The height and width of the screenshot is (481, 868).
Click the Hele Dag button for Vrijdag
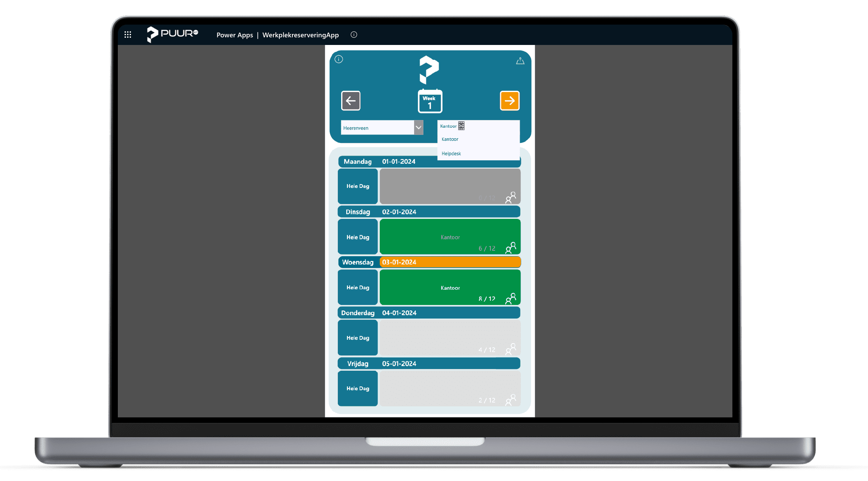(358, 389)
